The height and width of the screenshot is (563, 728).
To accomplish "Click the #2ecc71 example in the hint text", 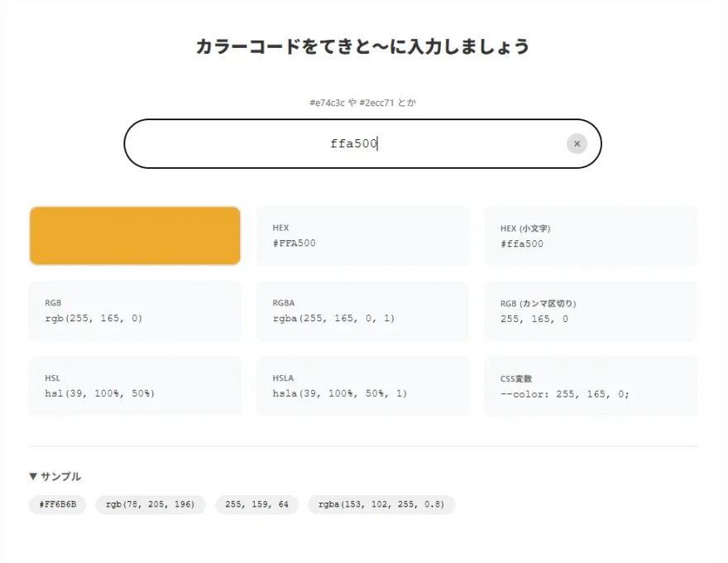I will pyautogui.click(x=377, y=103).
